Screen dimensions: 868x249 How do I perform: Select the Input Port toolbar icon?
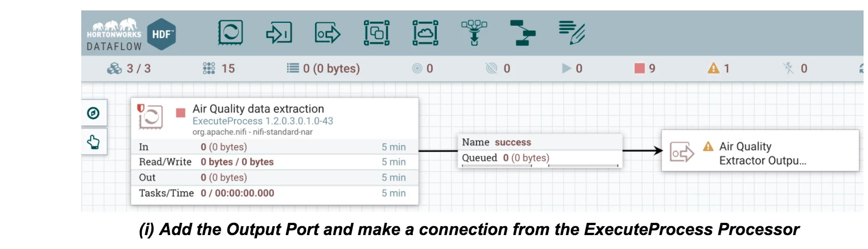click(x=279, y=33)
